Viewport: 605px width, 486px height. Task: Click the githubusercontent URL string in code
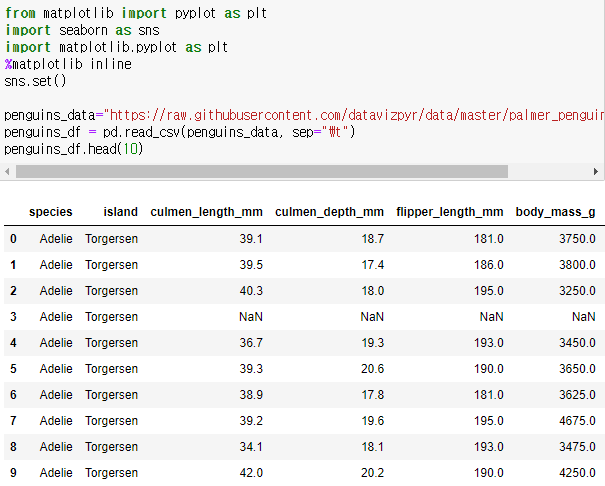click(354, 115)
